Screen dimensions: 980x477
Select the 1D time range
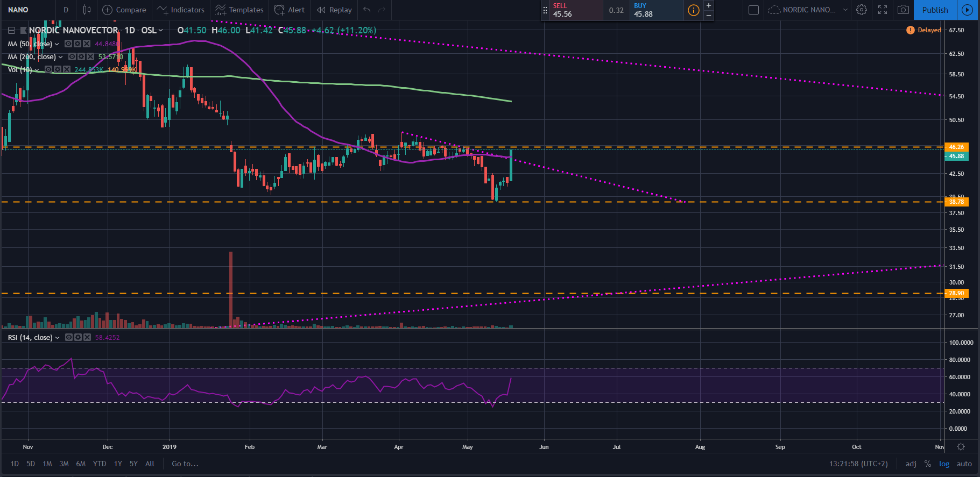[15, 464]
